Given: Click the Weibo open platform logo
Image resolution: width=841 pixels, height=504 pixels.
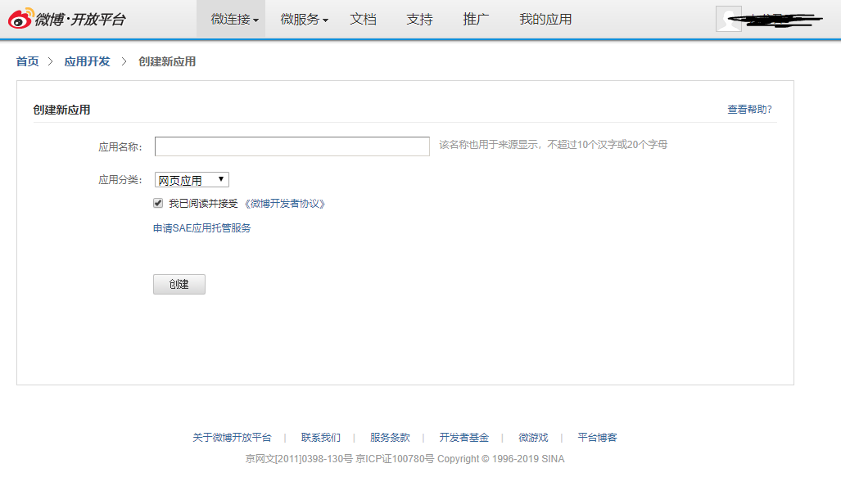Looking at the screenshot, I should coord(67,19).
